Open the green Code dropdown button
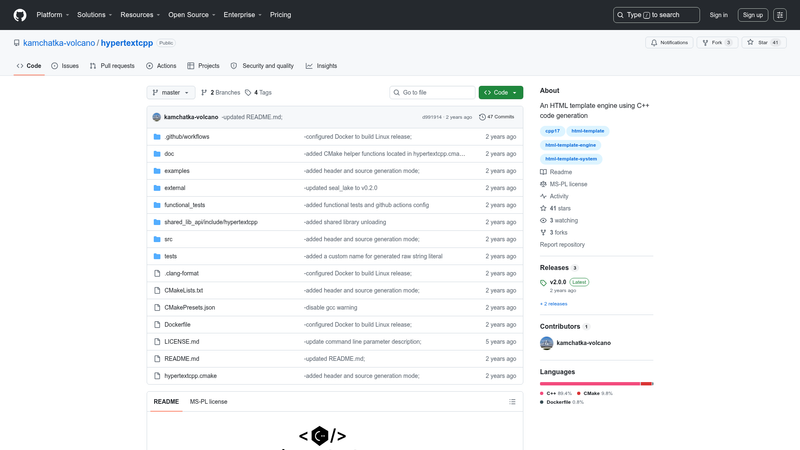The image size is (800, 450). 501,92
